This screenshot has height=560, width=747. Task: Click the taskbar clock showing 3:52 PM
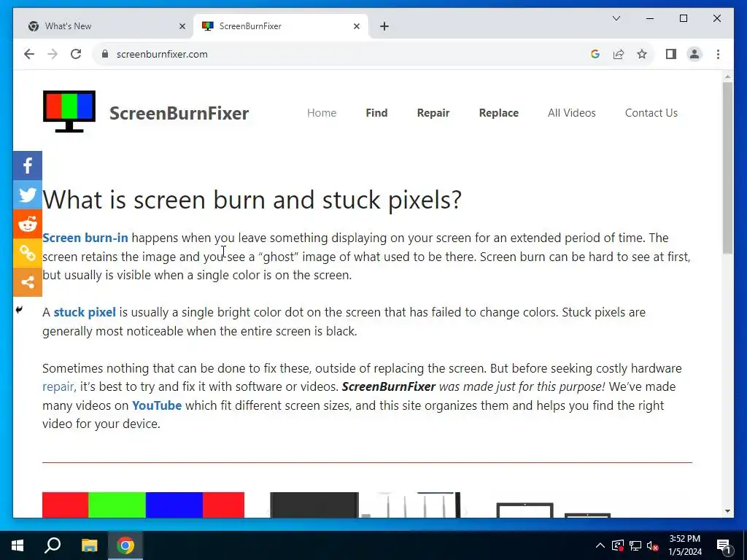(x=684, y=545)
